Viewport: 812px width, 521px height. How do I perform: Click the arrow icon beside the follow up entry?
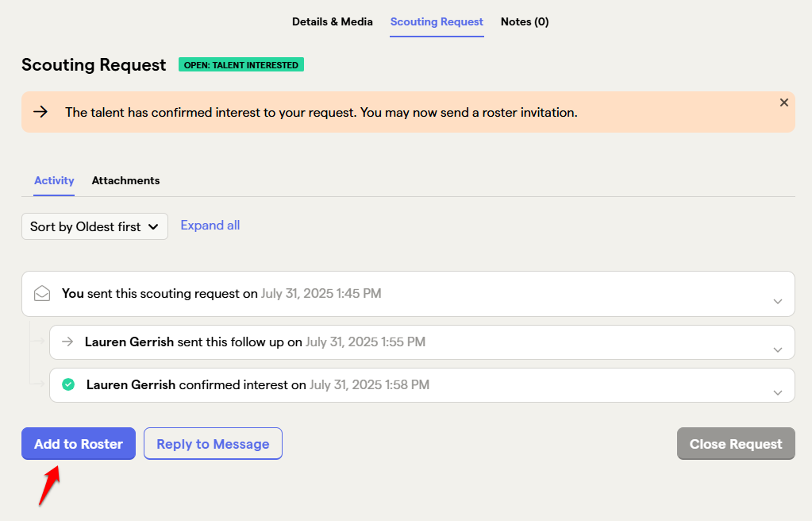click(67, 342)
